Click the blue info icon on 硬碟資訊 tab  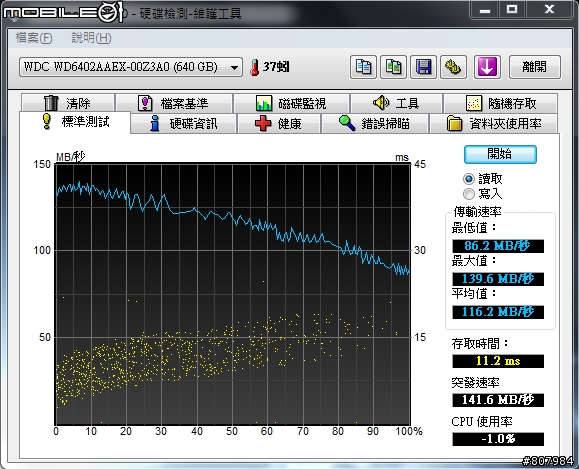155,123
